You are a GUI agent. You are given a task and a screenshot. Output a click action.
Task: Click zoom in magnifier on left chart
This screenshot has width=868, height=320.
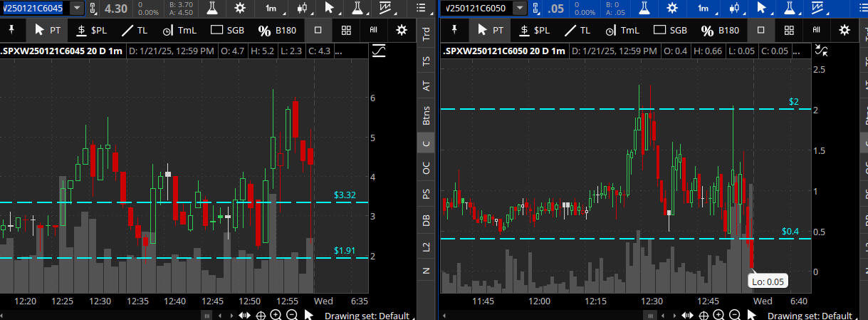coord(276,315)
